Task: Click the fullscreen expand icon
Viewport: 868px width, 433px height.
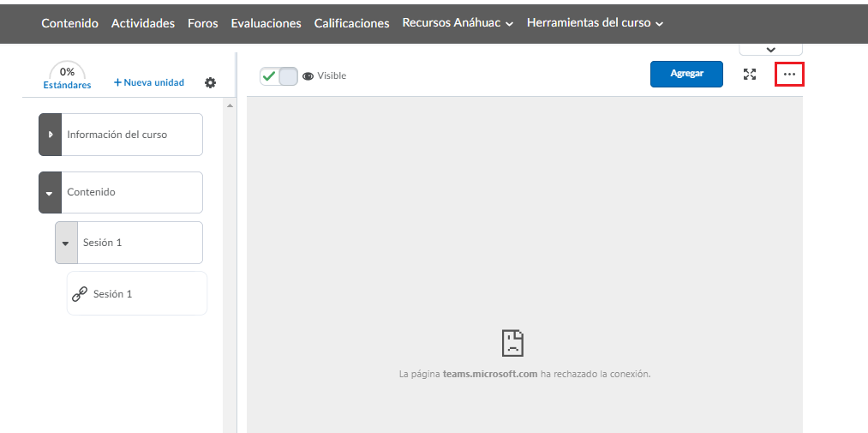Action: click(750, 75)
